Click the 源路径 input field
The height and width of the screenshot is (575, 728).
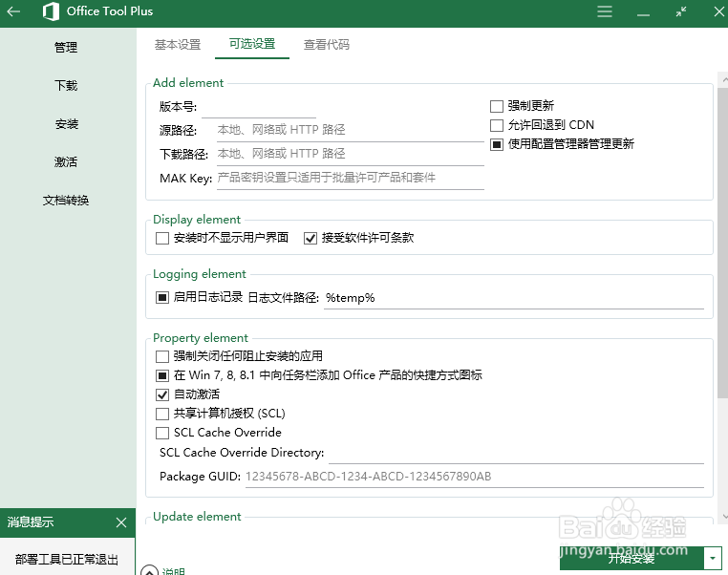pos(350,131)
